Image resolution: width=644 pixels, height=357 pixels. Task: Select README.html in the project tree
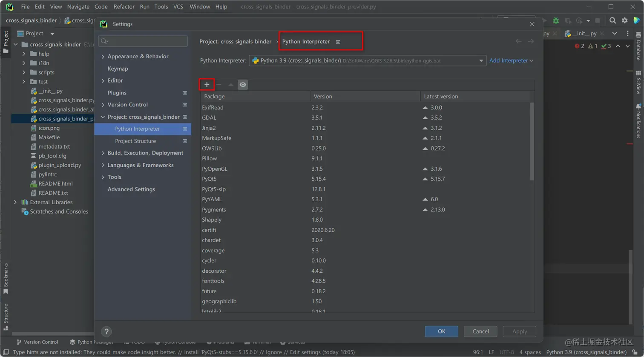[x=55, y=183]
